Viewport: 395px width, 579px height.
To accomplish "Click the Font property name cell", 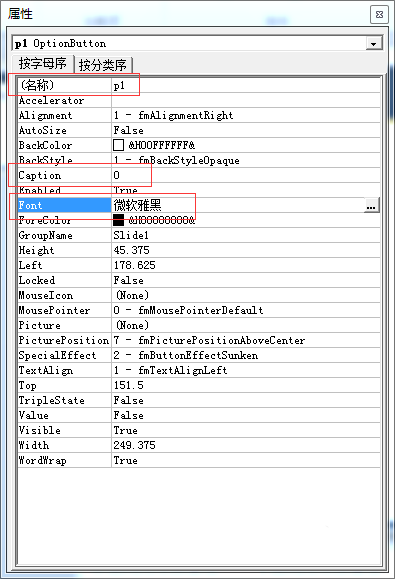I will (64, 205).
